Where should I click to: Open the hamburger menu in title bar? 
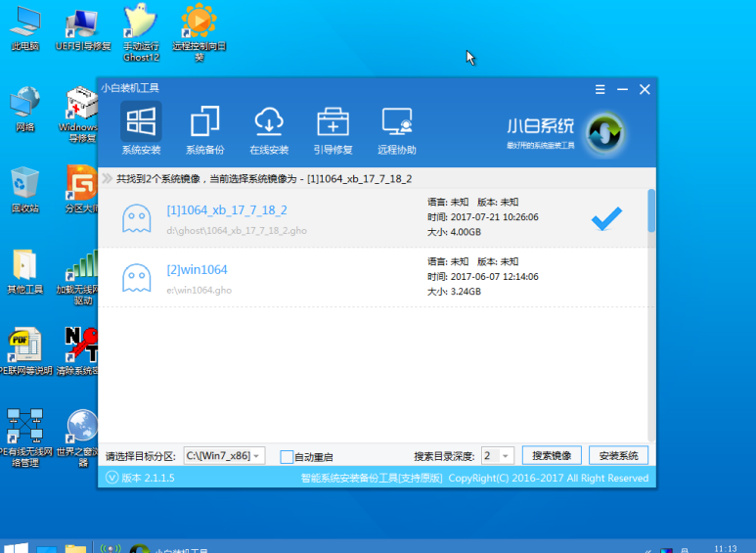tap(600, 89)
